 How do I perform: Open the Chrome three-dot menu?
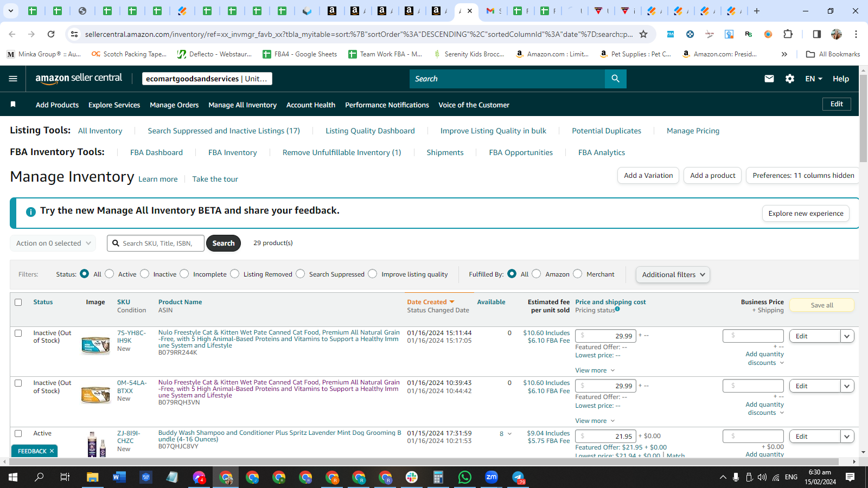pos(856,34)
